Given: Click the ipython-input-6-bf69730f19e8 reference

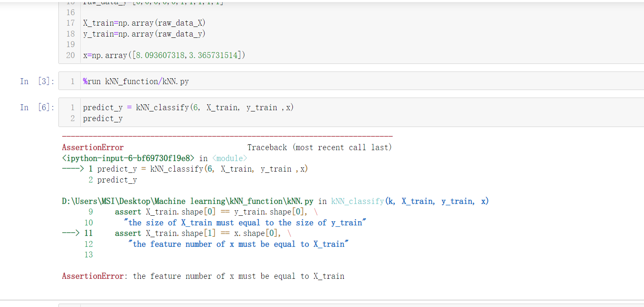Looking at the screenshot, I should 129,158.
